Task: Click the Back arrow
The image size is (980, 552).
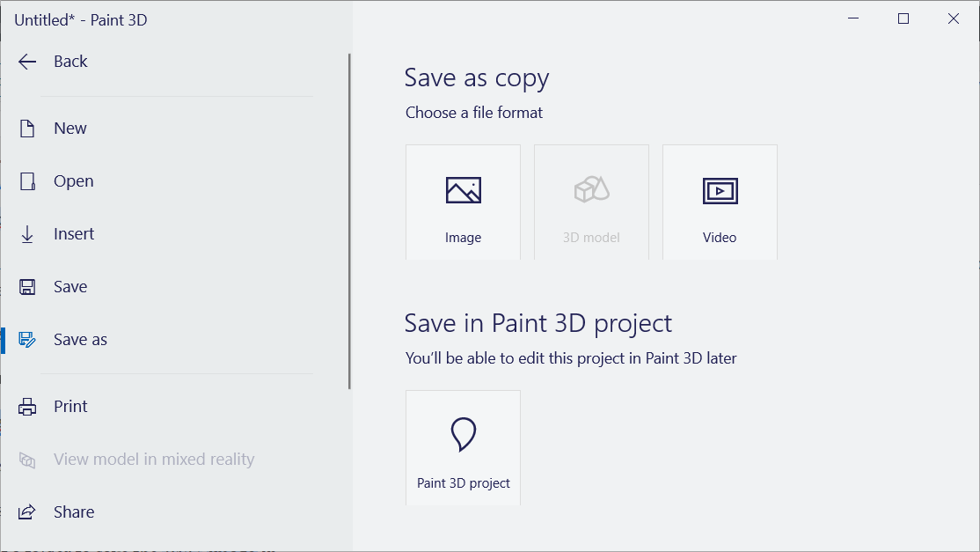Action: (x=27, y=61)
